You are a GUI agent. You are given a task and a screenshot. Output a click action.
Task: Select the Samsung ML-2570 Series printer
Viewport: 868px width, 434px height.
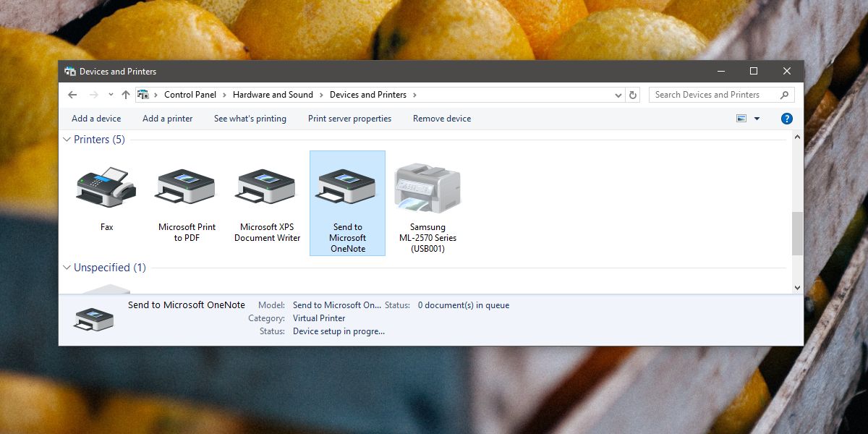click(427, 188)
